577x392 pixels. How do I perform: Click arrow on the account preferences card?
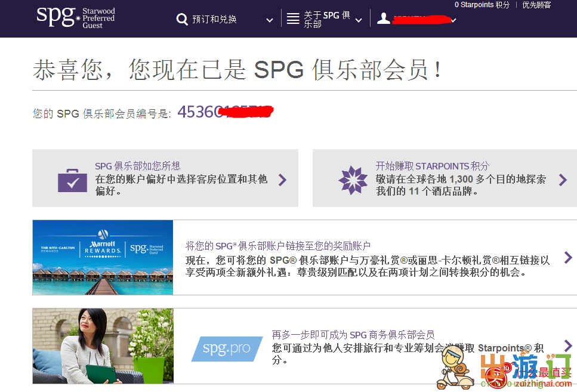point(282,180)
